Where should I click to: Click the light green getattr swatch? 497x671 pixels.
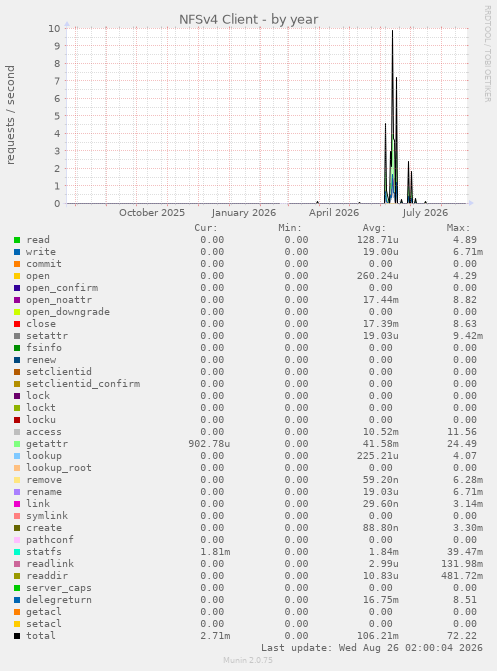[17, 444]
